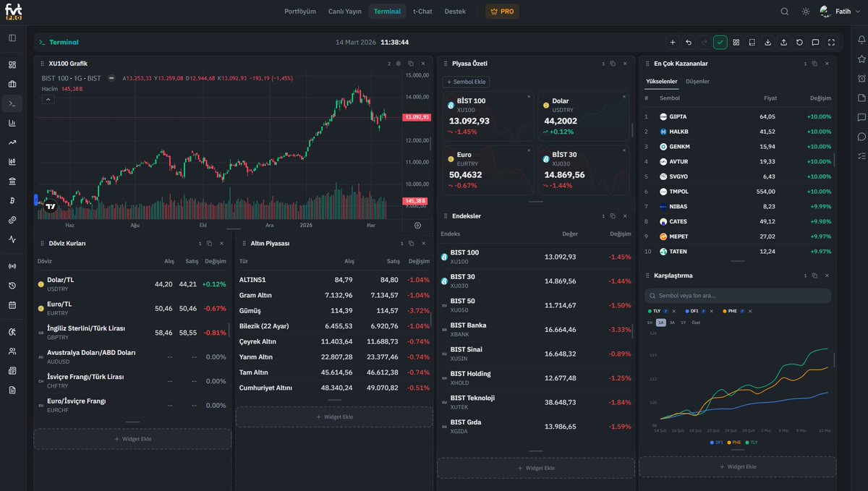Open the widget layout grid icon in toolbar

click(736, 43)
